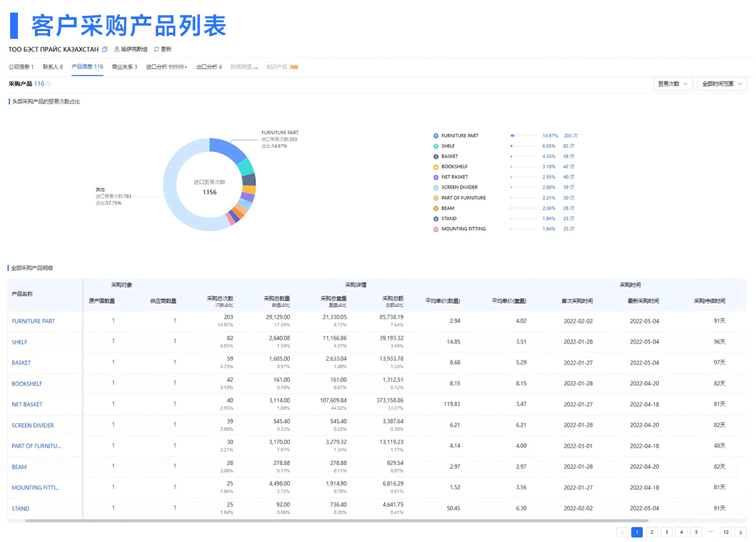This screenshot has width=756, height=542.
Task: Click the BASKET legend number badge
Action: pos(436,157)
